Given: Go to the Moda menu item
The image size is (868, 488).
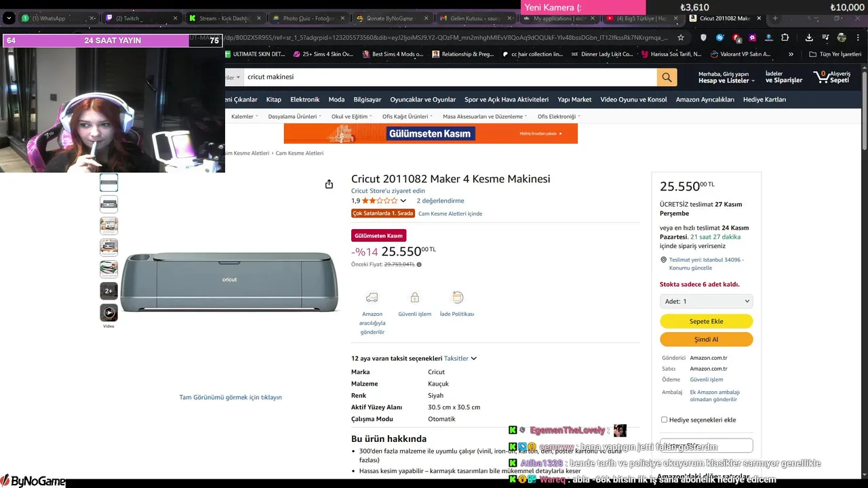Looking at the screenshot, I should pyautogui.click(x=336, y=100).
